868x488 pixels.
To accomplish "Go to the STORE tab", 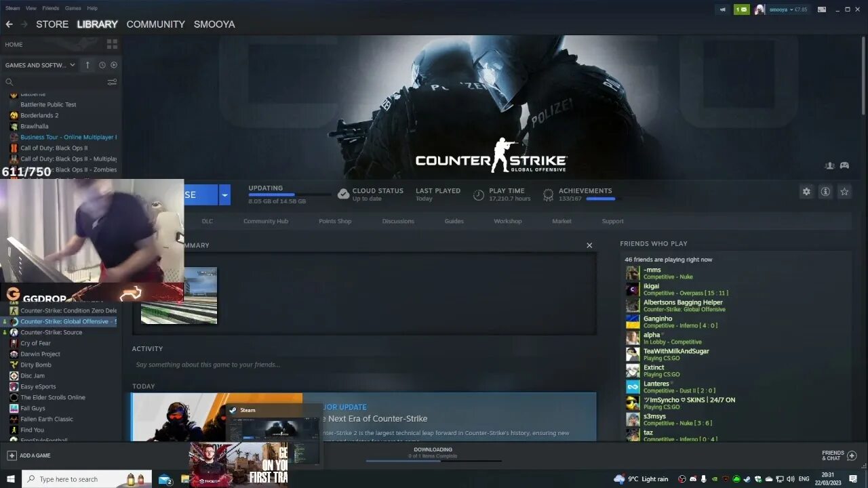I will 52,24.
